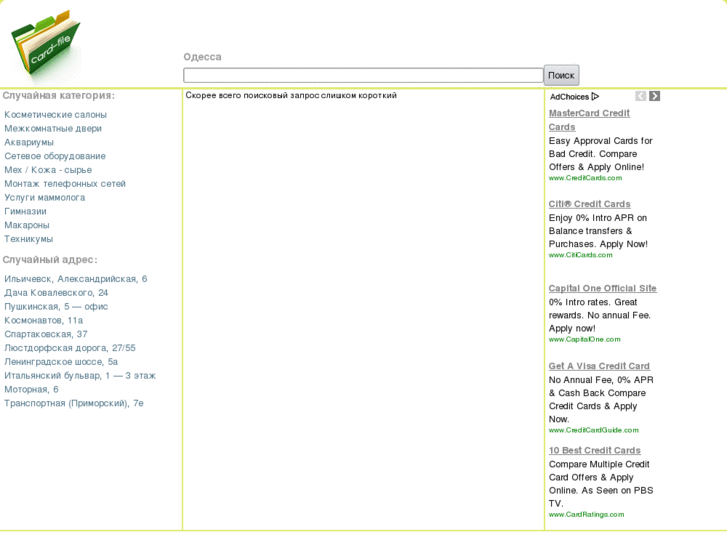The image size is (727, 545).
Task: Open address Пушкинская, 5 — офис
Action: [56, 307]
